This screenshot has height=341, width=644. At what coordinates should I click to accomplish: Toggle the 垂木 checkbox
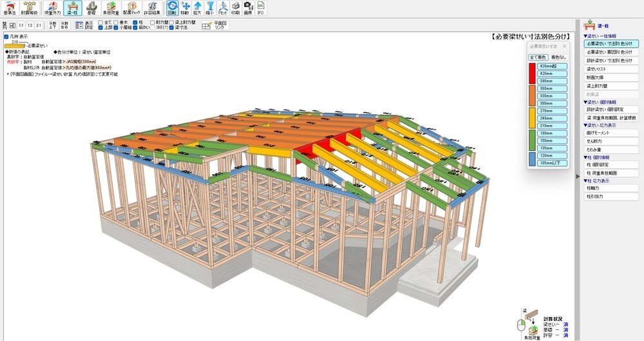116,23
